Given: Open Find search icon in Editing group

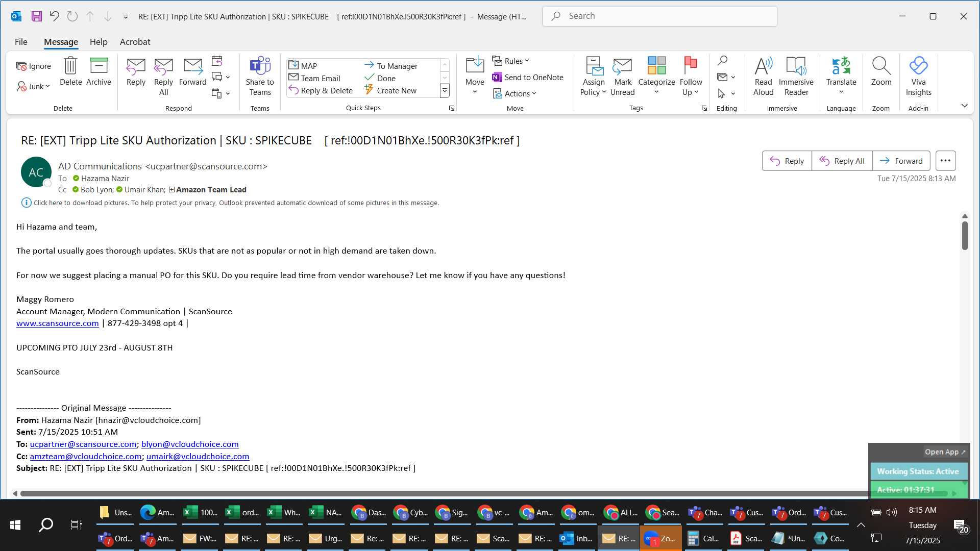Looking at the screenshot, I should coord(722,61).
